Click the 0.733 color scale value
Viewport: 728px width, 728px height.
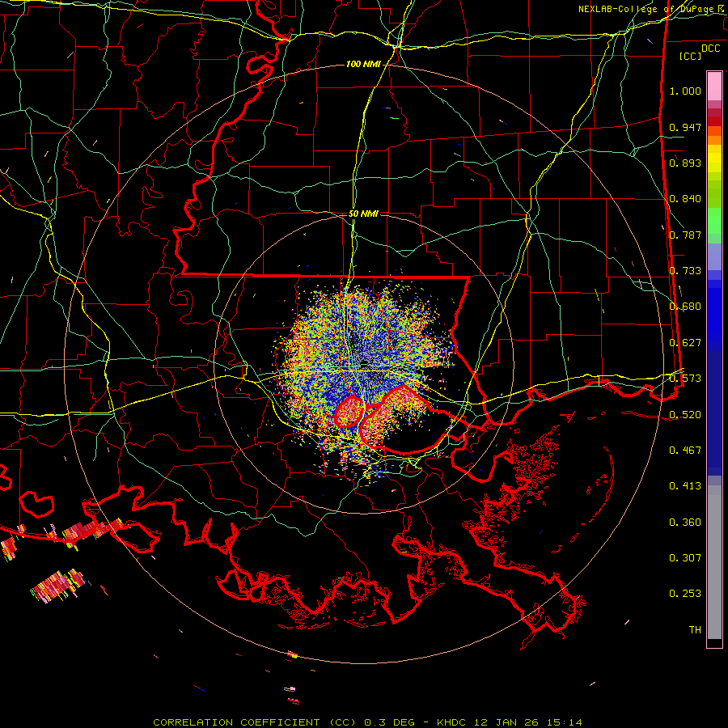(685, 271)
